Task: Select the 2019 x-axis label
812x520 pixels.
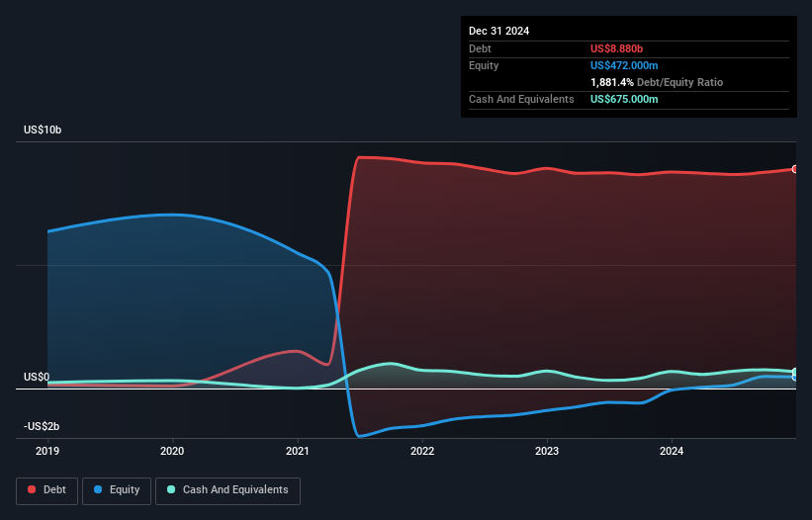Action: [47, 451]
